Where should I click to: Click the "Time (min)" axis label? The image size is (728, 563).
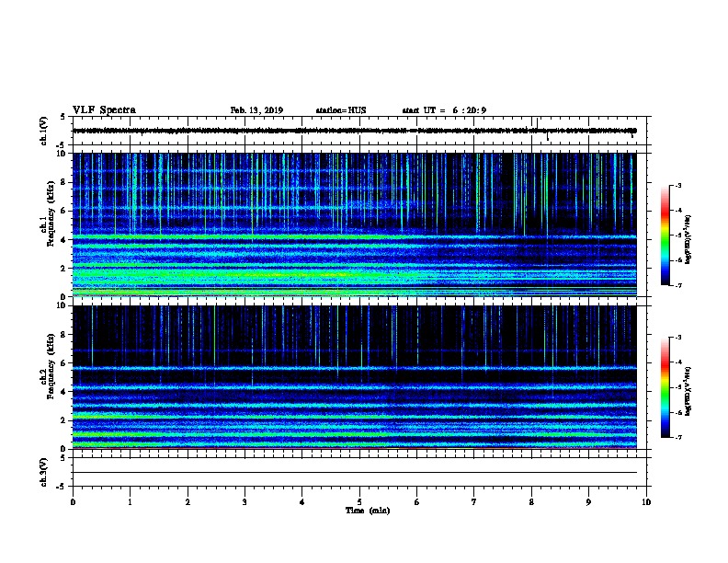(368, 511)
